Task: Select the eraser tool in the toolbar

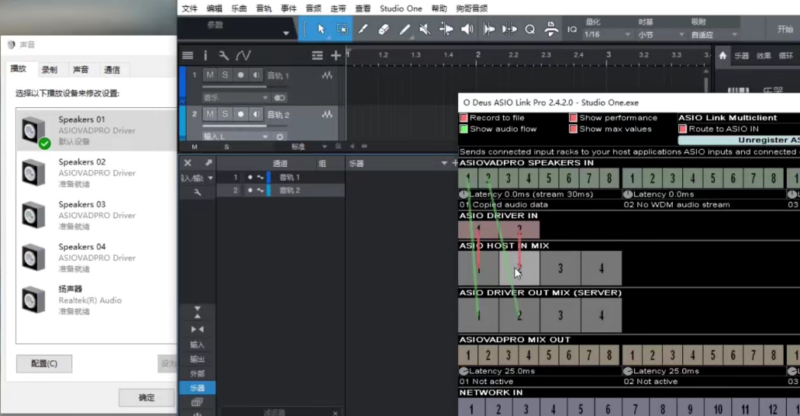Action: 384,29
